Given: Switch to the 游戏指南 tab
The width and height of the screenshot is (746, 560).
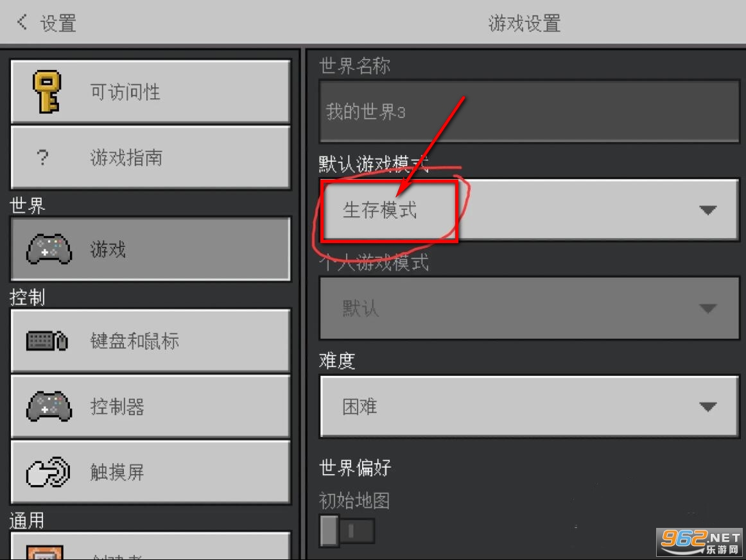Looking at the screenshot, I should click(x=150, y=157).
